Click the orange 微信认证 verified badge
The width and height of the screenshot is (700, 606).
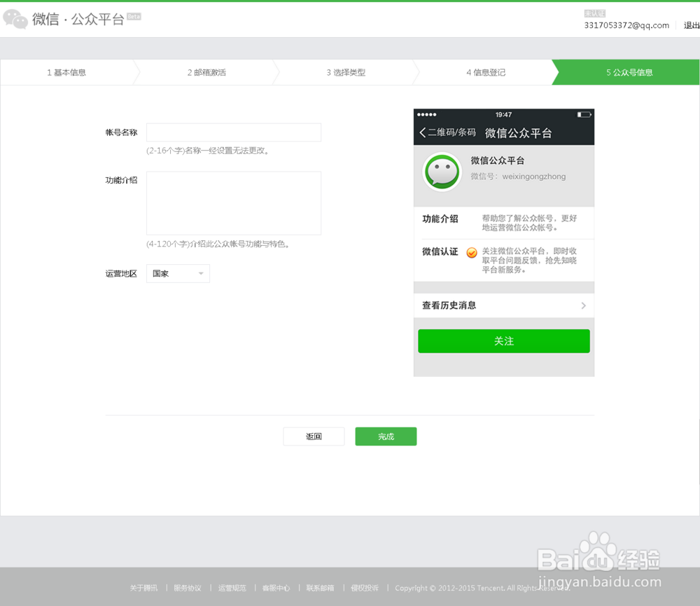click(471, 253)
